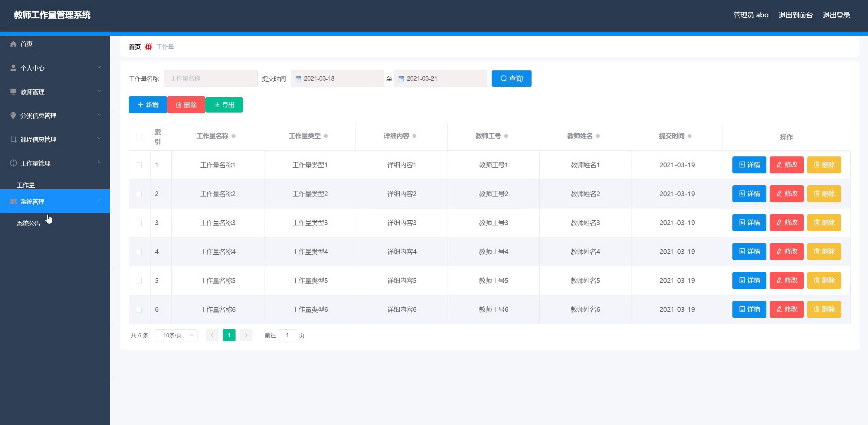
Task: Select the checkbox for row 6
Action: (139, 310)
